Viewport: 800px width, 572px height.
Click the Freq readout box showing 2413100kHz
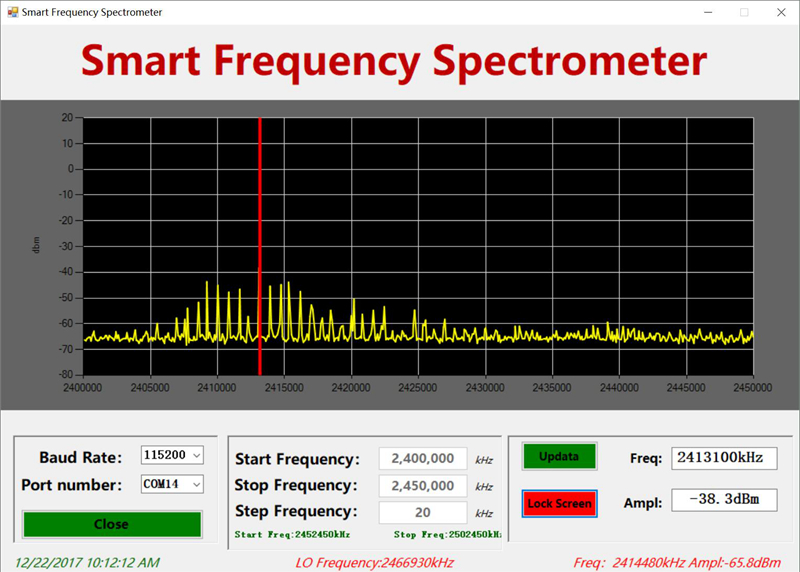[x=724, y=458]
